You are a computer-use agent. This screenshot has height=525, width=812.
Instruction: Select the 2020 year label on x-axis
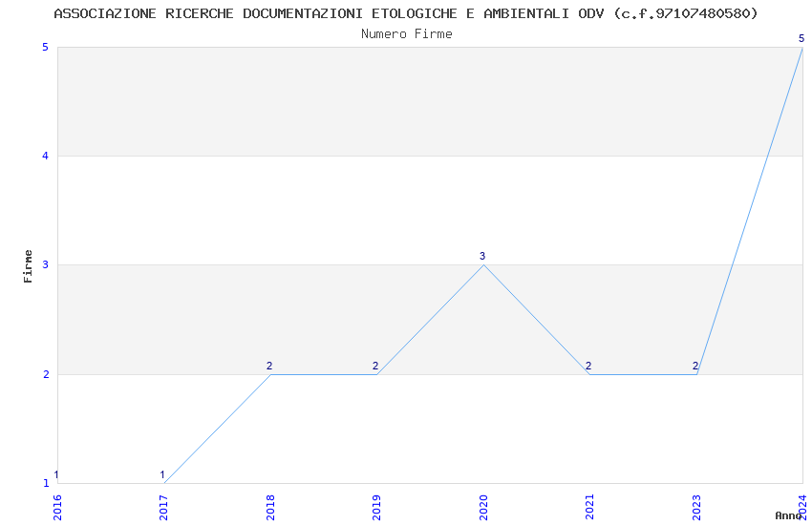(483, 508)
